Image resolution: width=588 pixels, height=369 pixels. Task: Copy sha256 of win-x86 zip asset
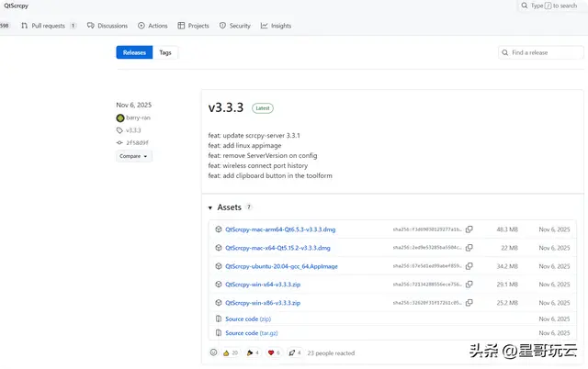coord(469,303)
